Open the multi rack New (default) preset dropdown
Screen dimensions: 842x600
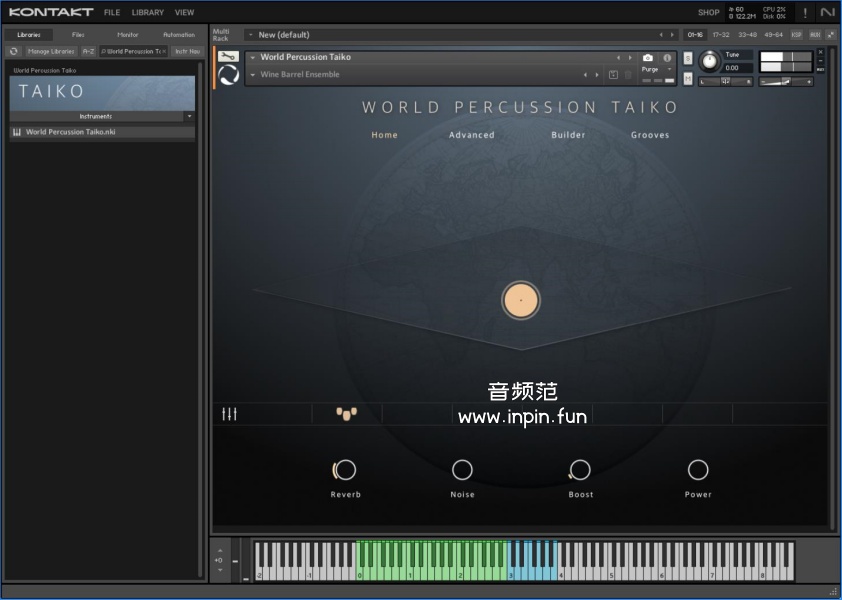coord(251,35)
